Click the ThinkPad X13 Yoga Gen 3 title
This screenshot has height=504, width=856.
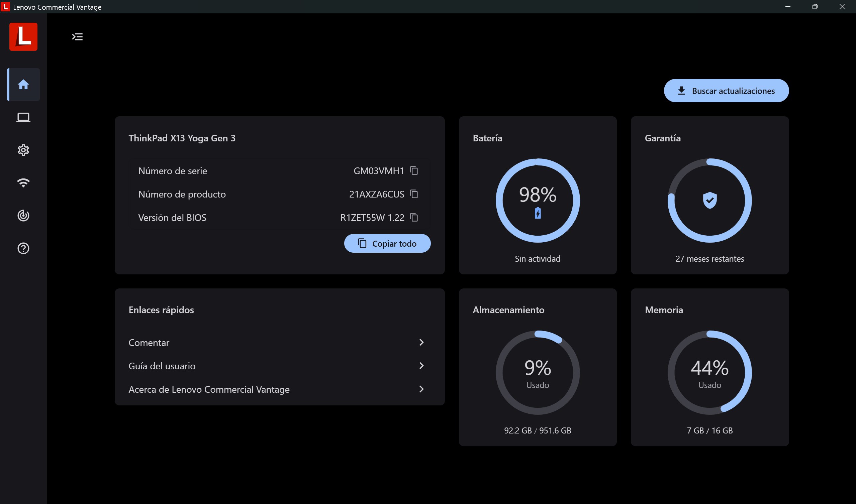tap(182, 138)
